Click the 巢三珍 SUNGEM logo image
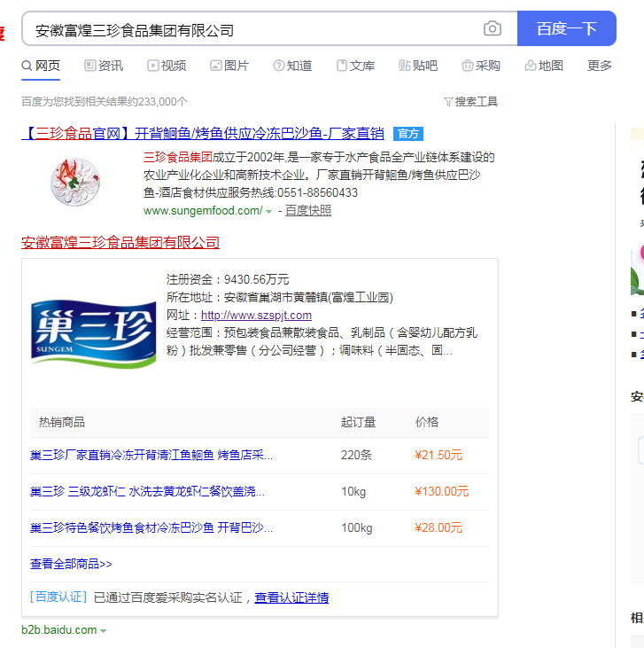Viewport: 644px width, 648px height. [94, 333]
